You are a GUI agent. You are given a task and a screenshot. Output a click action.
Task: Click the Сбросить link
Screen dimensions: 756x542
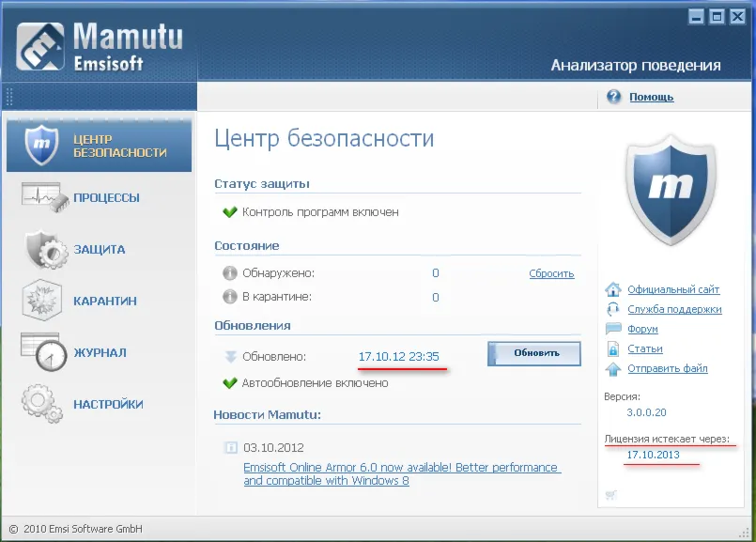(x=551, y=273)
